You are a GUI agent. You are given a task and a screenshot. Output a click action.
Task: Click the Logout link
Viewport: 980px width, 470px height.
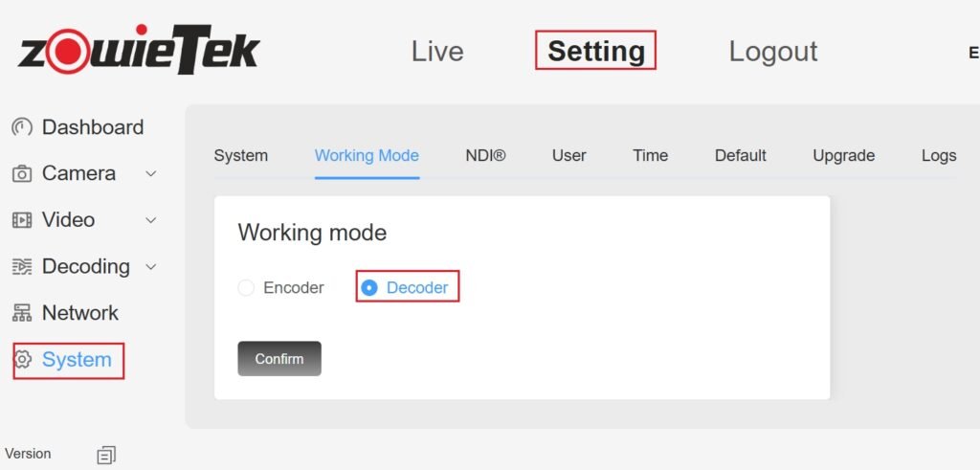point(772,51)
